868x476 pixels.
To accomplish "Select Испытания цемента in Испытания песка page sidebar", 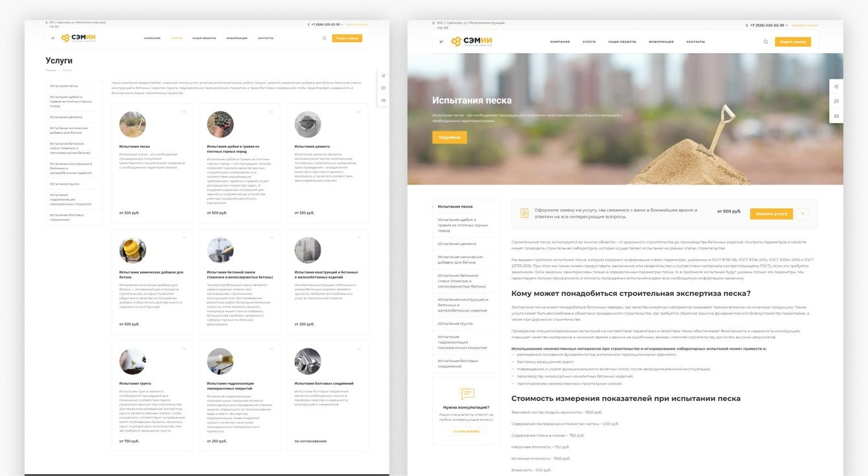I will [466, 244].
